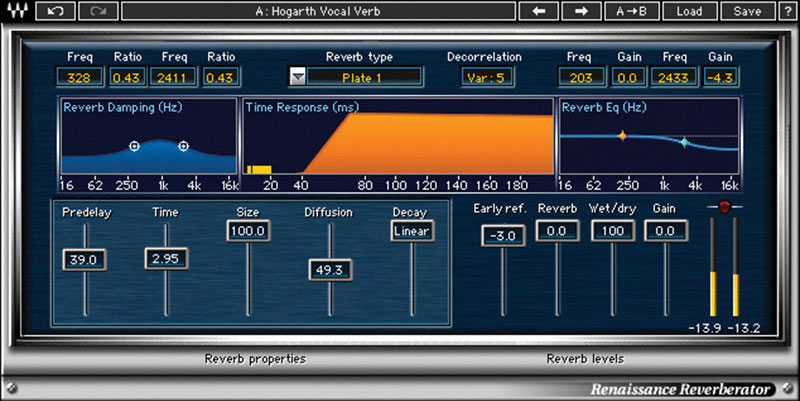
Task: Click the Reverb properties label
Action: [255, 359]
